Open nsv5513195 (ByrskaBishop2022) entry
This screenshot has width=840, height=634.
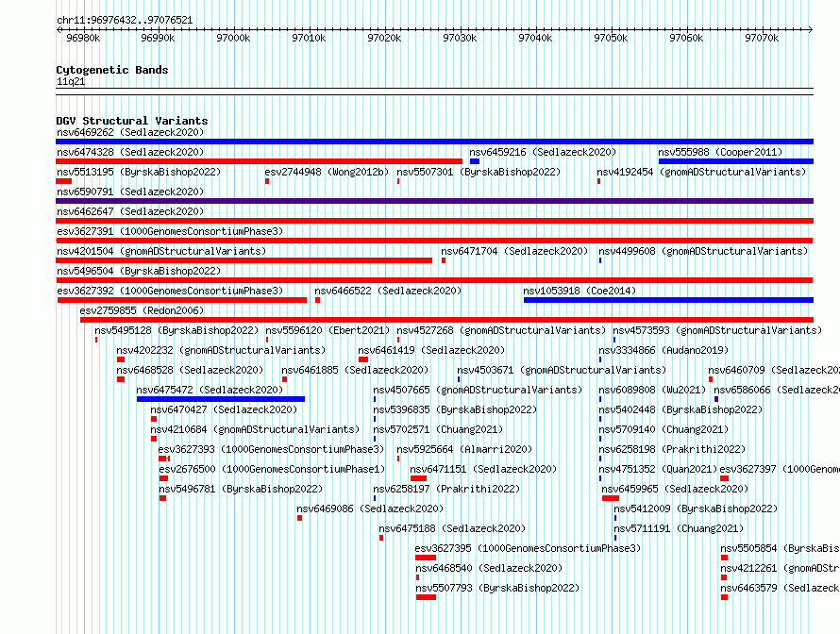tap(139, 172)
